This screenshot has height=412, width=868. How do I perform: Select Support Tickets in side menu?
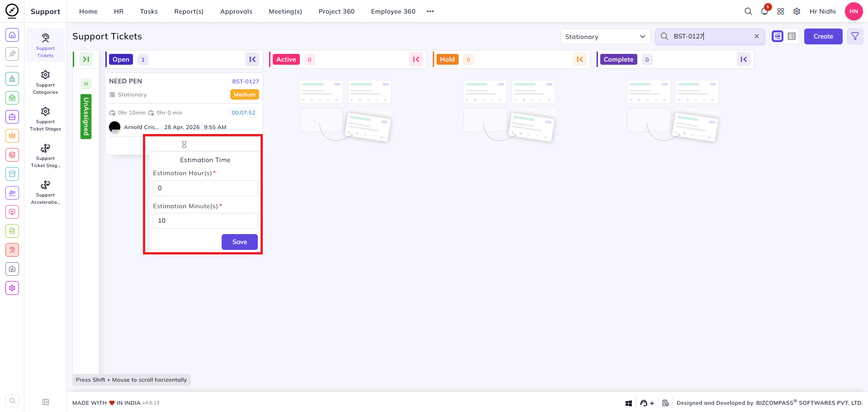click(45, 45)
